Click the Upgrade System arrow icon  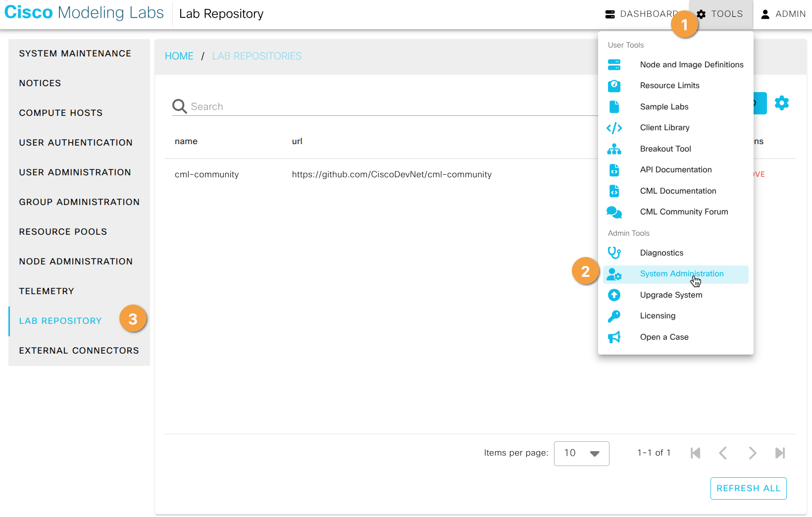[x=614, y=295]
